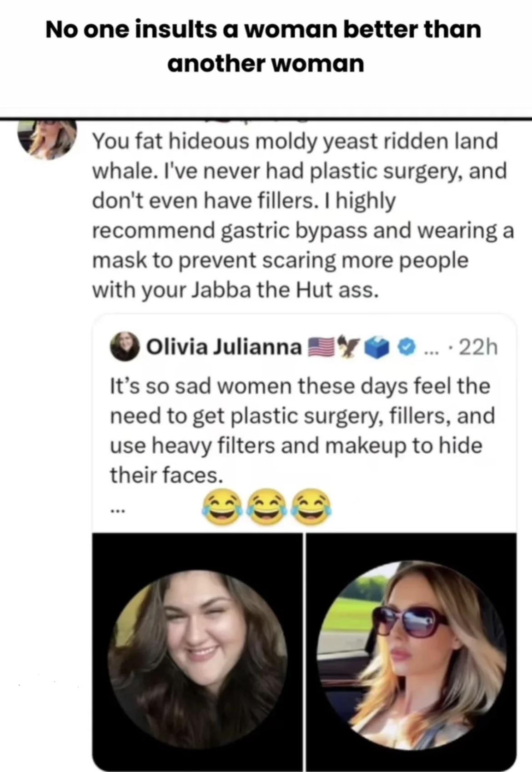Expand the ellipsis below "their faces."

pyautogui.click(x=117, y=511)
